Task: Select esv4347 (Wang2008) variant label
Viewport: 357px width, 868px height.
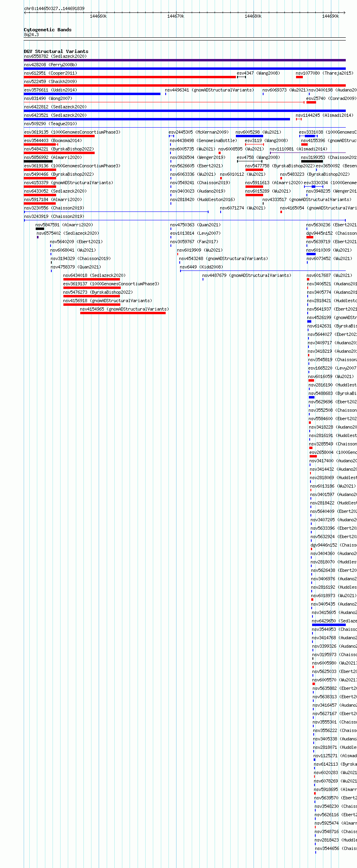Action: click(x=258, y=73)
